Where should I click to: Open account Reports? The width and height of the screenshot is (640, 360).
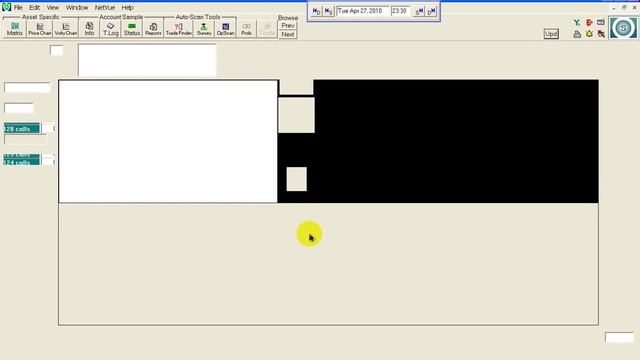pos(153,29)
